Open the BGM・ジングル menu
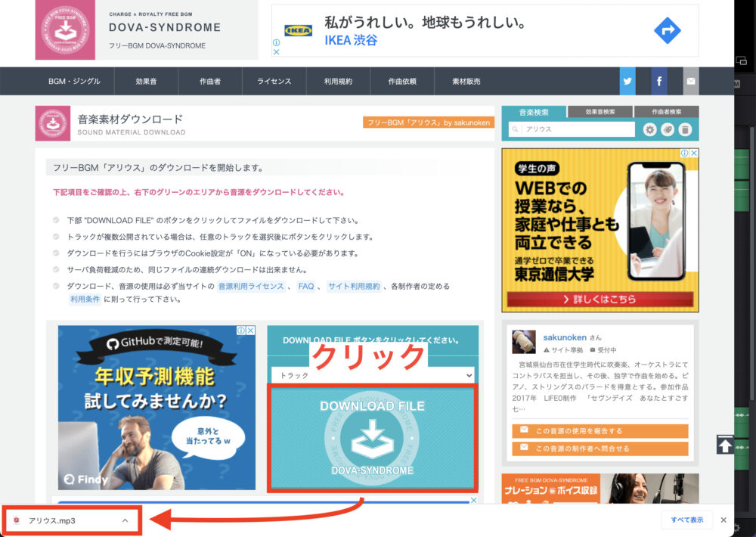The width and height of the screenshot is (756, 537). [x=74, y=81]
